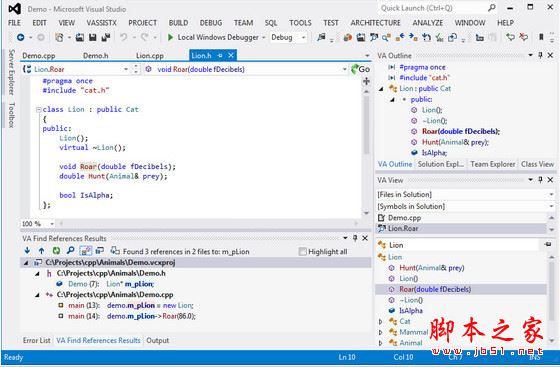
Task: Collapse Lion : public Cat outline node
Action: coord(381,89)
